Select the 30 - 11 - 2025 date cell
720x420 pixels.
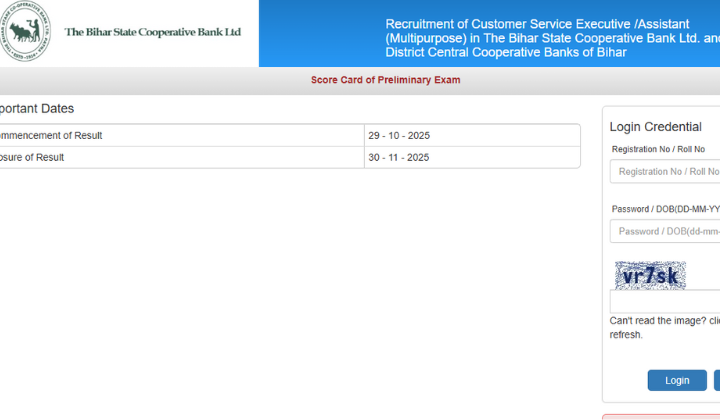tap(472, 157)
